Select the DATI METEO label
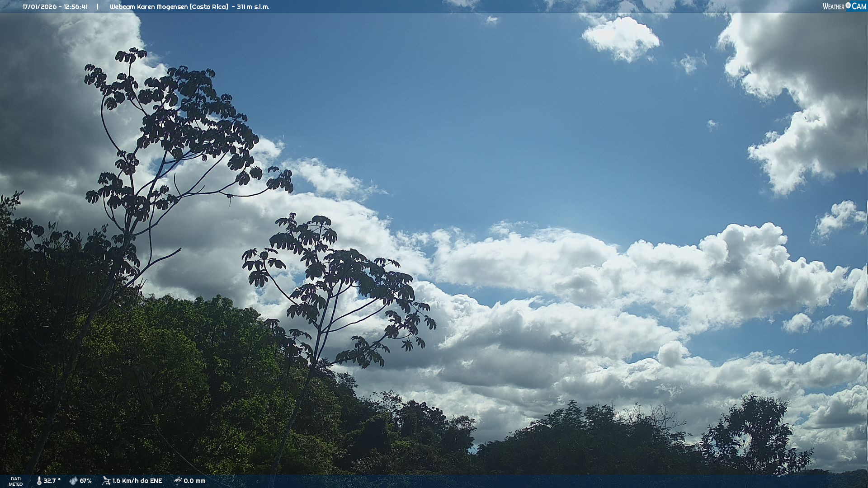Screen dimensions: 868x488 point(16,481)
